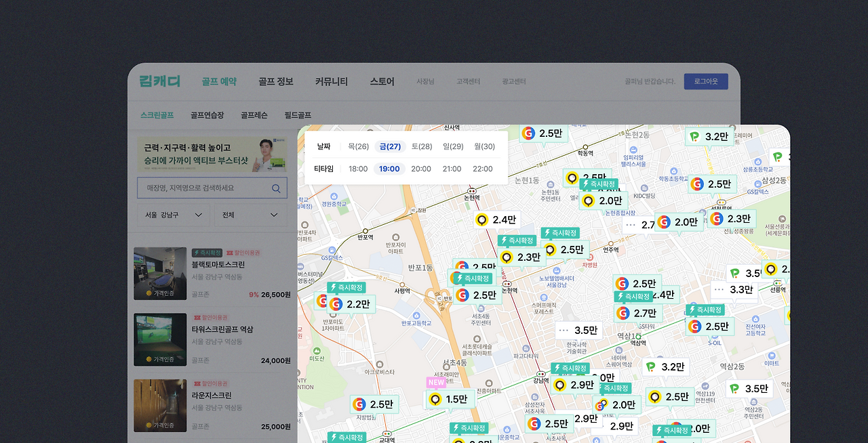Set tee time to 21:00
Screen dimensions: 868x443
[452, 169]
